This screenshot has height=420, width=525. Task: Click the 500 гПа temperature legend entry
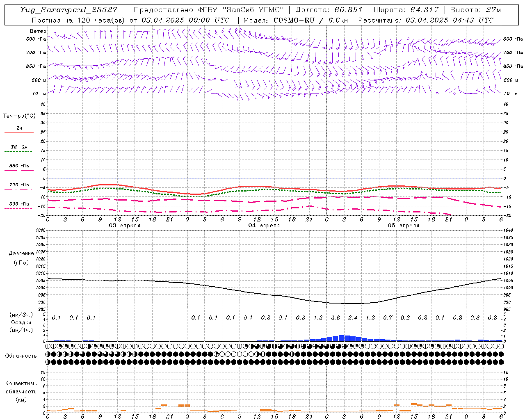[x=19, y=204]
